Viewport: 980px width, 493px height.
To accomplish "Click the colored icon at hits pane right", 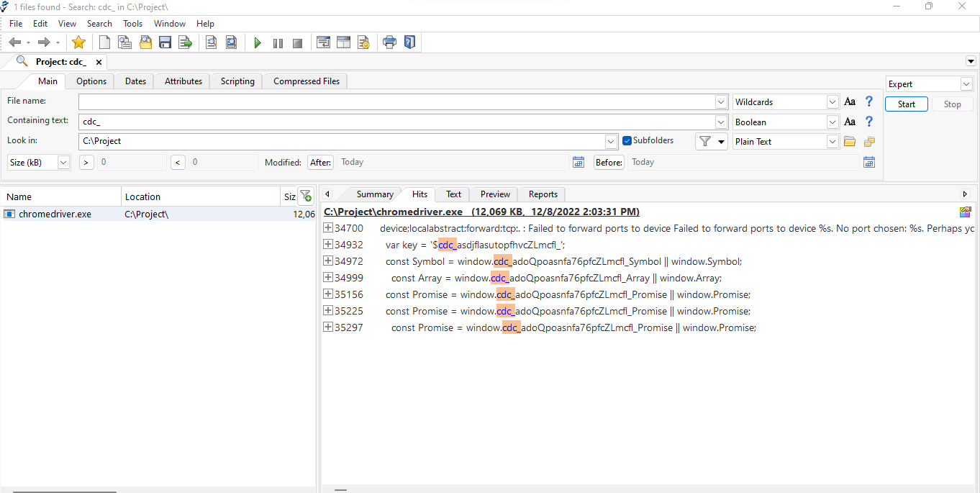I will click(x=966, y=212).
